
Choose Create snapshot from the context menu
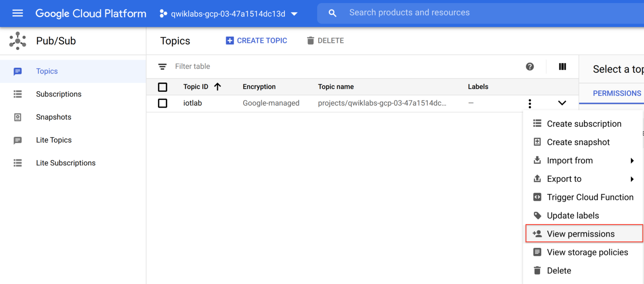[583, 142]
